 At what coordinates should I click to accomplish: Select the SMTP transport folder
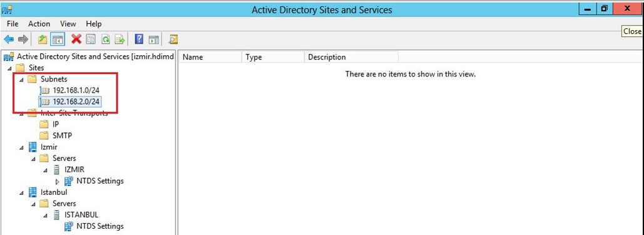click(x=63, y=135)
